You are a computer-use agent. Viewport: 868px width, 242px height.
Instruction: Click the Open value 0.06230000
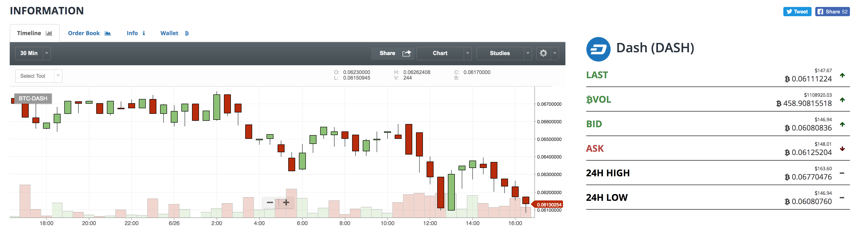click(356, 72)
